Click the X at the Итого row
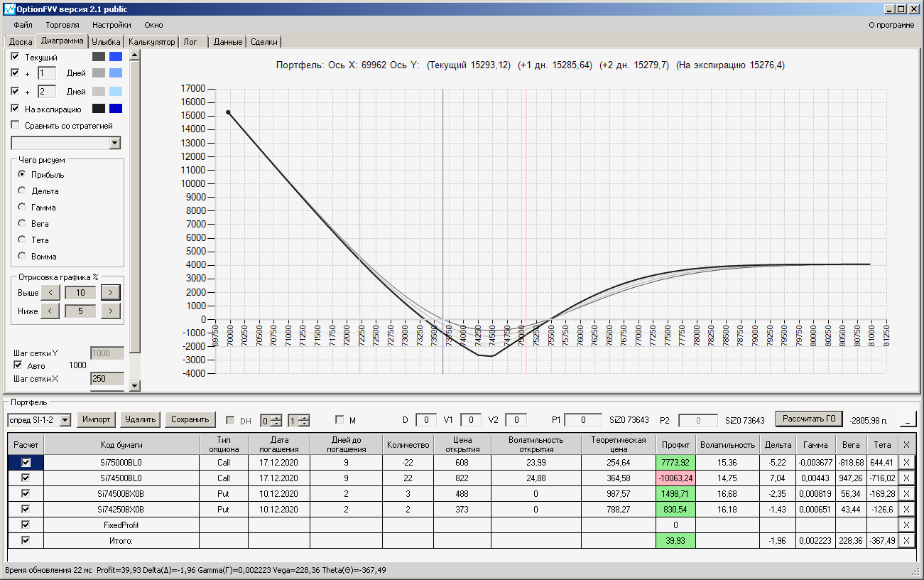This screenshot has height=580, width=924. (906, 541)
